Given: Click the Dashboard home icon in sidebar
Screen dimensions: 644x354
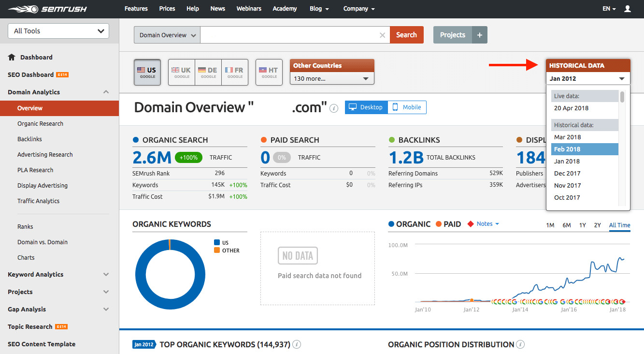Looking at the screenshot, I should pos(13,57).
